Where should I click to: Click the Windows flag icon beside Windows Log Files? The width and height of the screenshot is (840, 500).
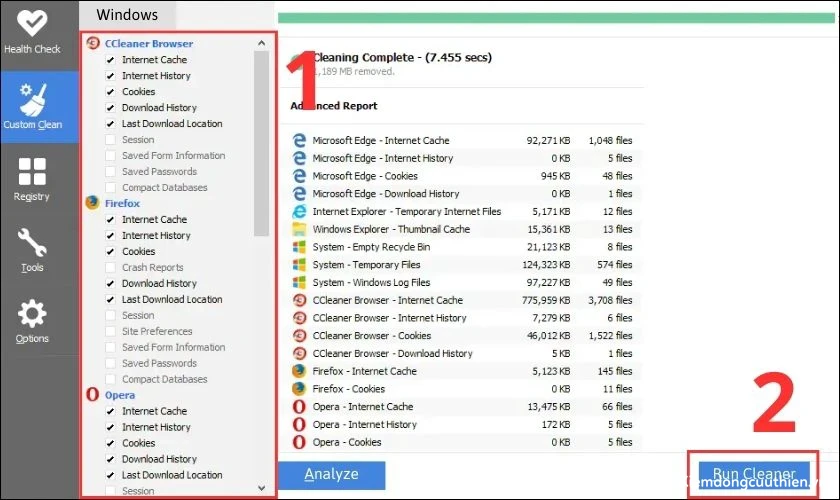coord(299,282)
